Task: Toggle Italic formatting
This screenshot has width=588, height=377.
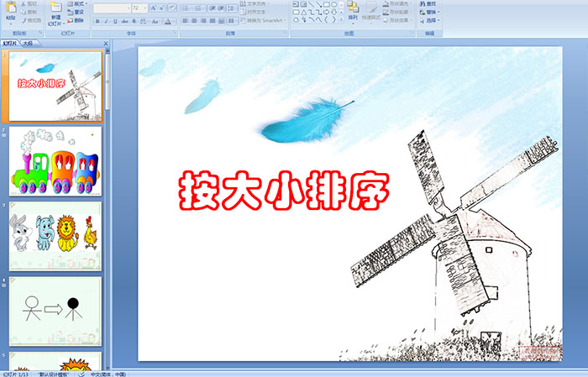Action: pos(106,21)
